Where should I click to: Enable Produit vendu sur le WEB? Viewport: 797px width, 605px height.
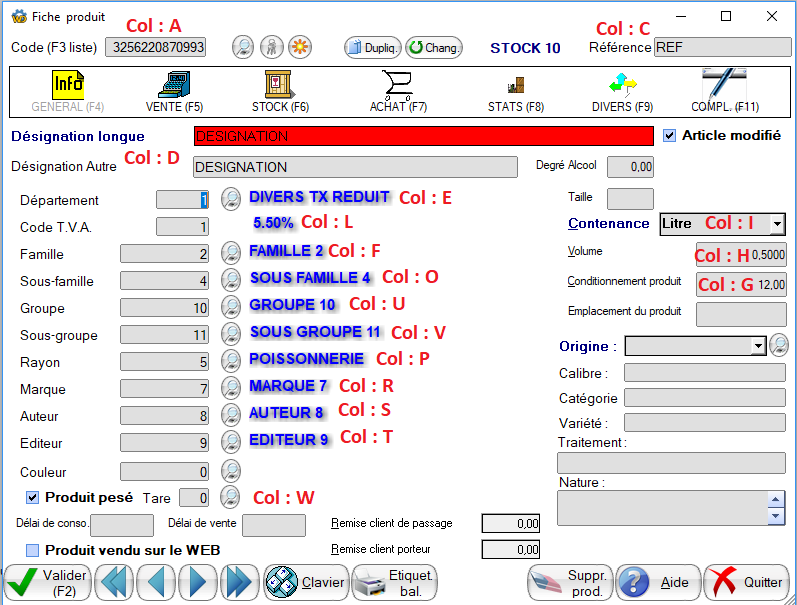32,550
